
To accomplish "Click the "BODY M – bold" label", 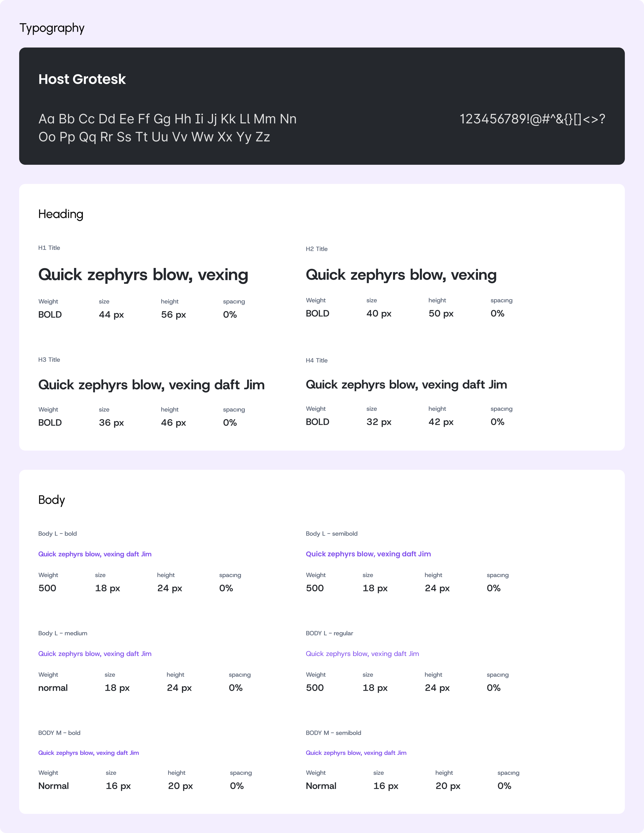I will point(59,733).
